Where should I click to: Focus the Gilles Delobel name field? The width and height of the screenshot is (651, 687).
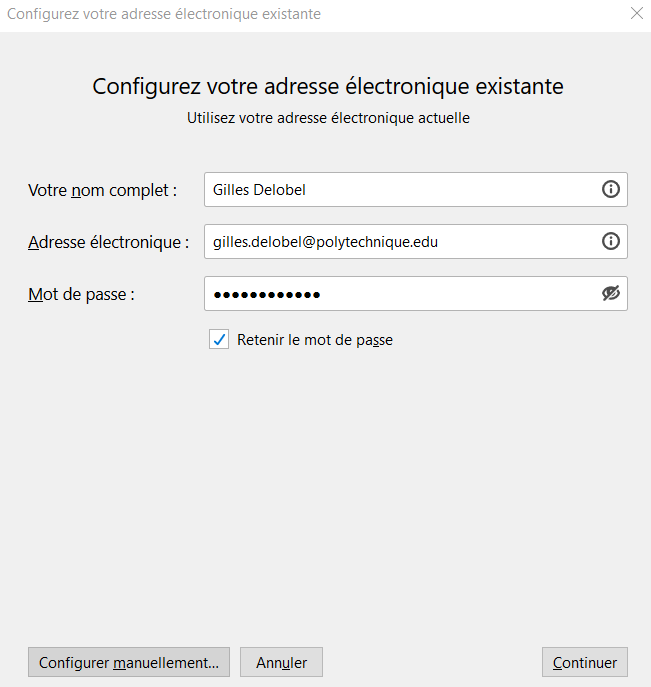pos(401,189)
